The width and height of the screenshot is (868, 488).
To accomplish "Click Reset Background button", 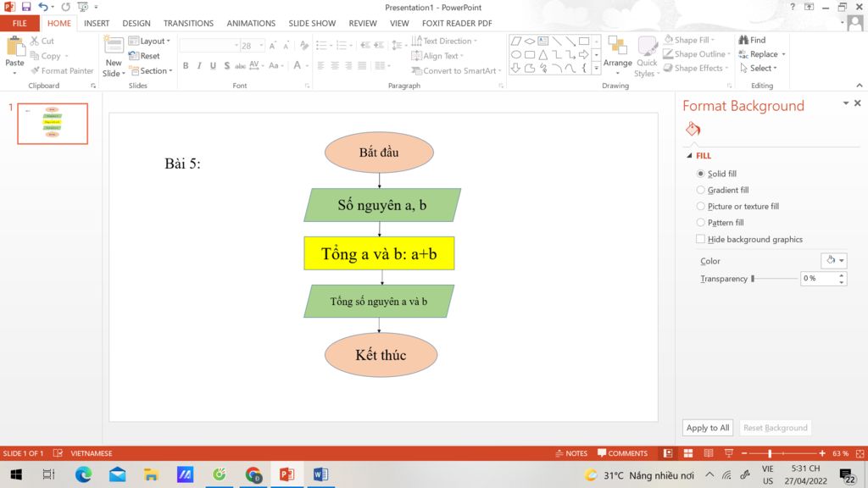I will (x=775, y=428).
